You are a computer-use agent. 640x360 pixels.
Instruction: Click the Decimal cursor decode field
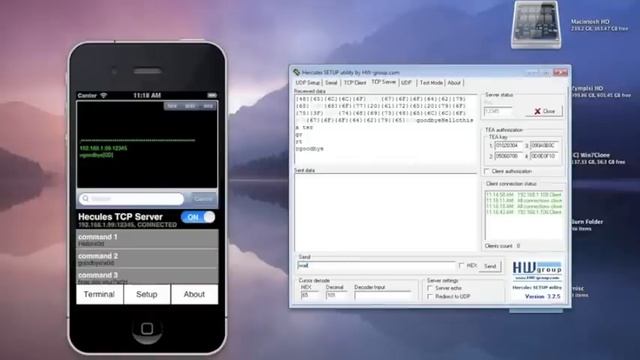coord(336,295)
